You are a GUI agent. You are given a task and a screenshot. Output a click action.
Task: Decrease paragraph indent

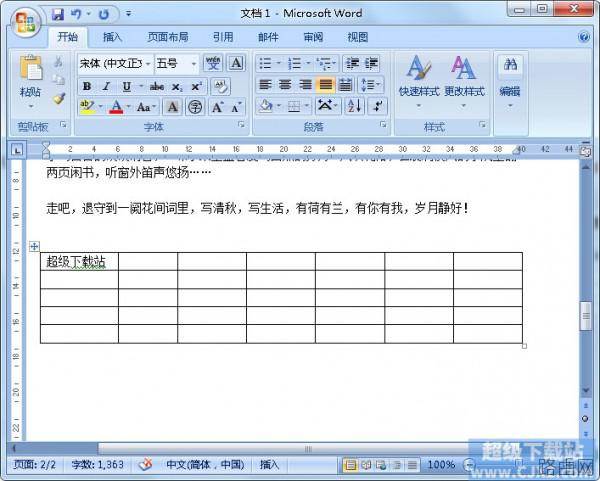[352, 64]
